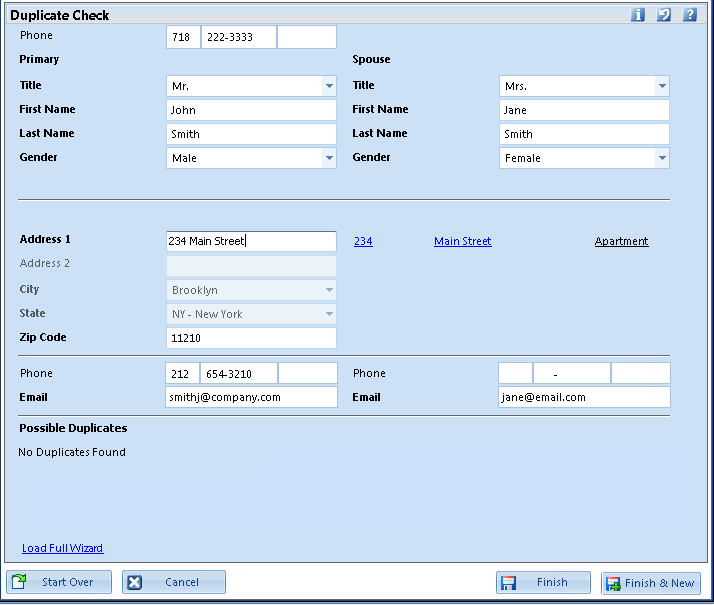Focus the Spouse First Name field

pos(584,110)
